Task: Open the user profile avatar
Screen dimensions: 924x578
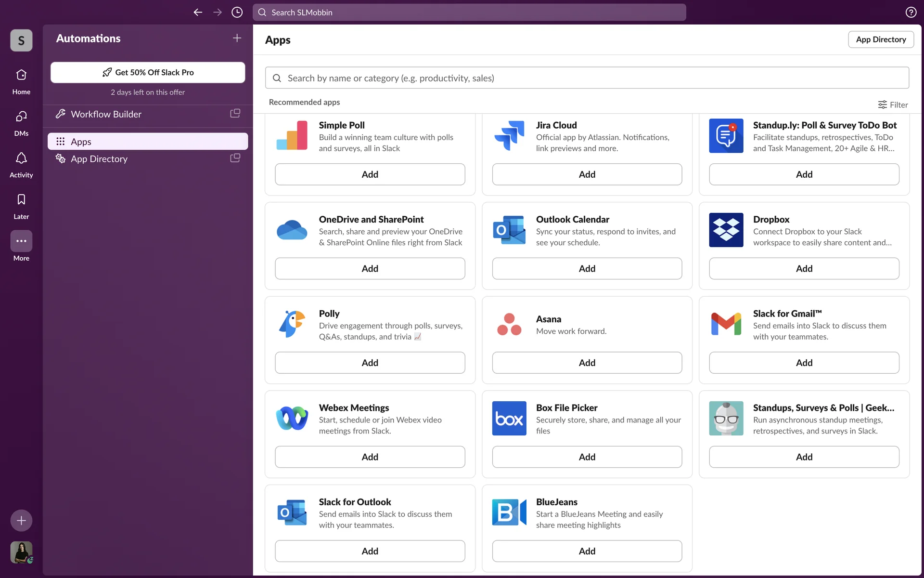Action: pos(21,552)
